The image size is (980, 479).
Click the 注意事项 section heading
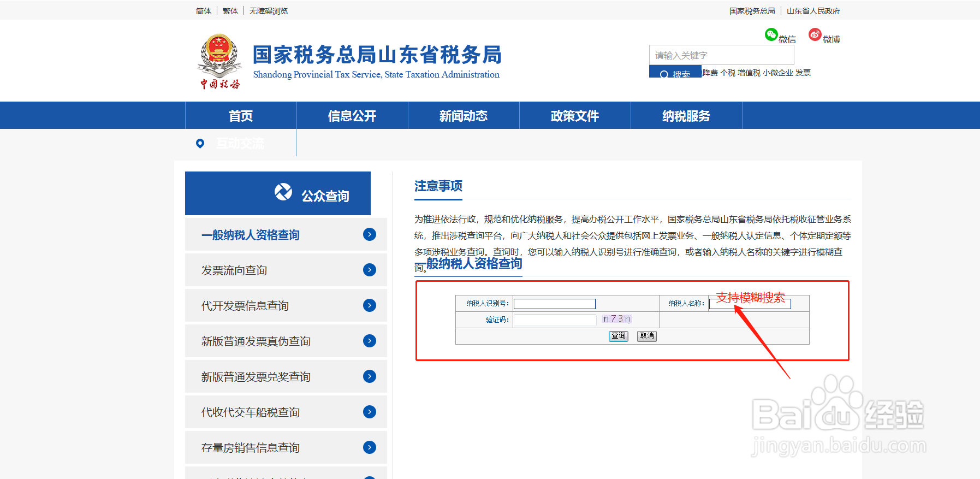(438, 186)
